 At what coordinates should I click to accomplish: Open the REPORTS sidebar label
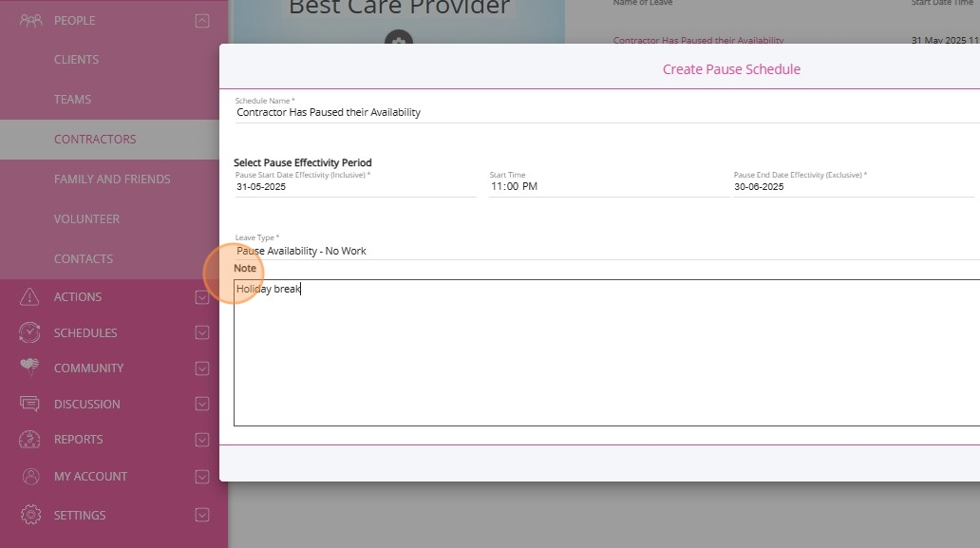click(78, 440)
